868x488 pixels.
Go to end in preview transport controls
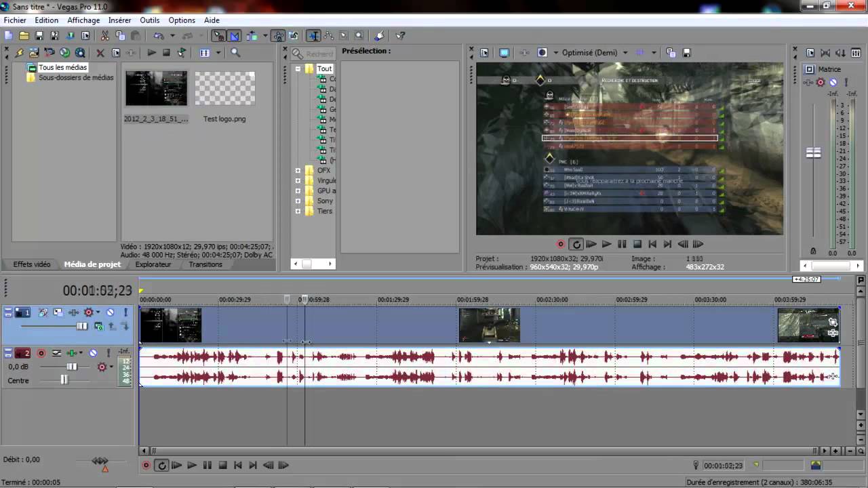[667, 244]
